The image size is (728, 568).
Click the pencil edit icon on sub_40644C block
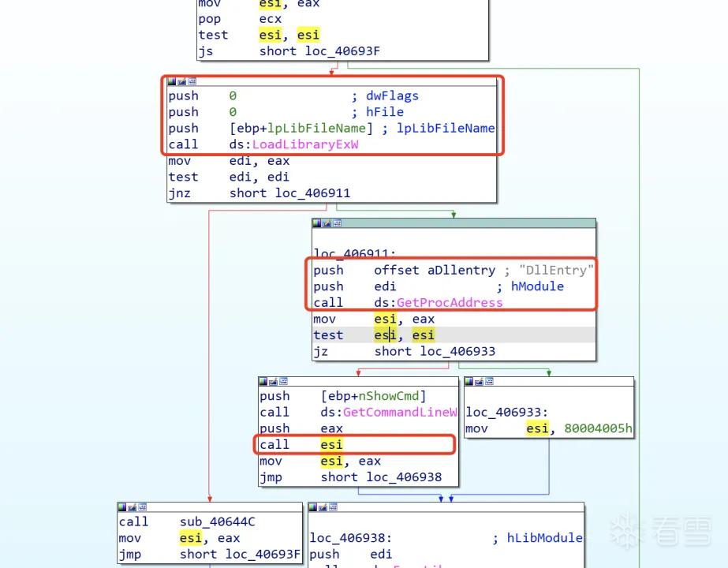133,506
